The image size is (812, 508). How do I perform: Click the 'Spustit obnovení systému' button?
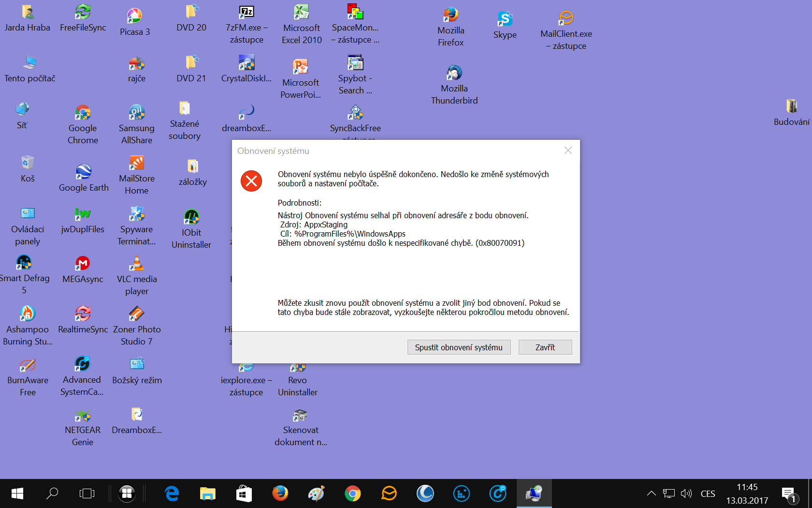click(459, 347)
